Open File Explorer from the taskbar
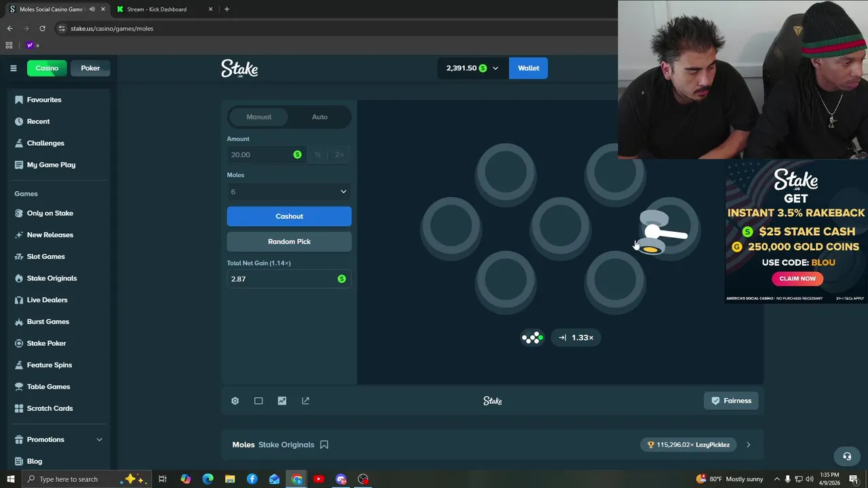Viewport: 868px width, 488px height. click(230, 479)
